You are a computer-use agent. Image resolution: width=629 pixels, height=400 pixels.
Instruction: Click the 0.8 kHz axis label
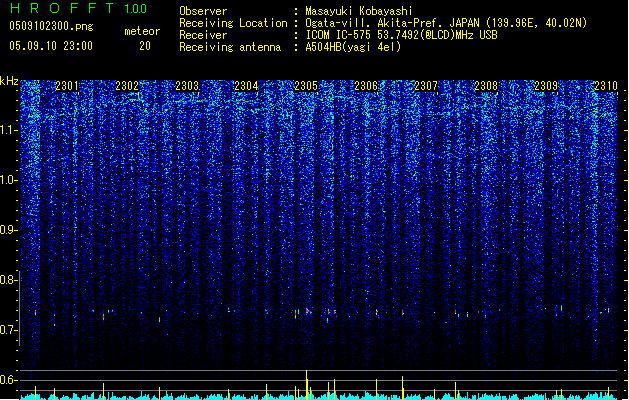tap(9, 280)
